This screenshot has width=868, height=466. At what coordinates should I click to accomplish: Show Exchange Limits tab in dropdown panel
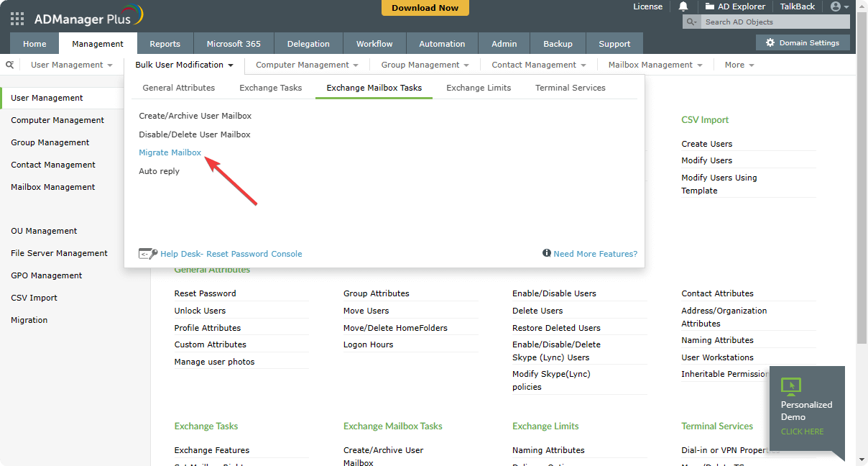point(479,88)
